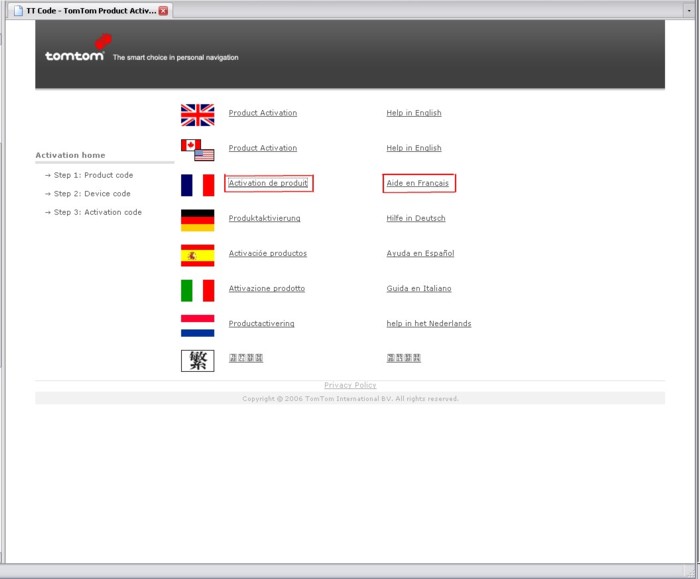Choose the Spanish flag icon
The width and height of the screenshot is (700, 579).
(197, 255)
